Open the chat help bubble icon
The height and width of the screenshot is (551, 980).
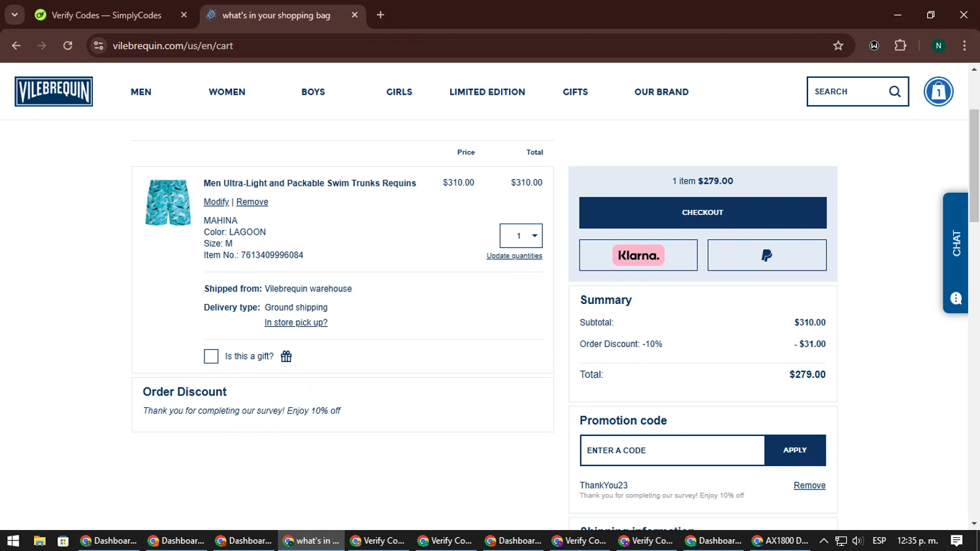tap(956, 299)
